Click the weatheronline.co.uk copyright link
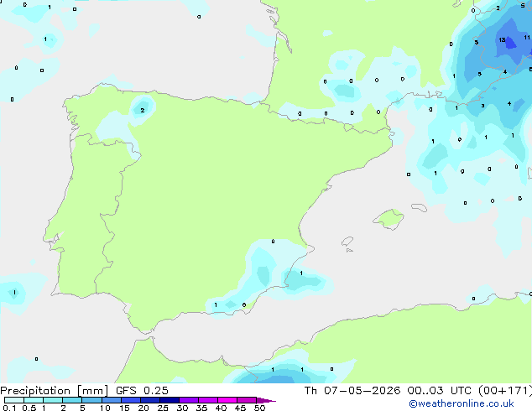532x411 pixels. coord(462,403)
